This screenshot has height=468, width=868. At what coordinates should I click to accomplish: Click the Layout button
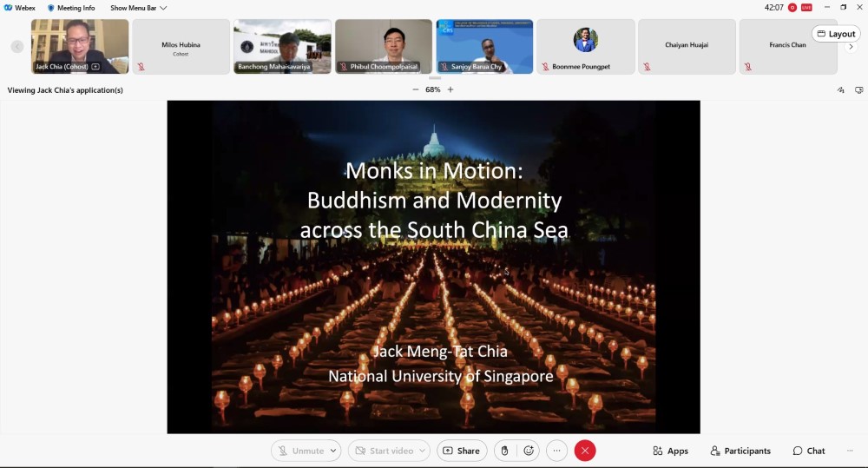(836, 34)
